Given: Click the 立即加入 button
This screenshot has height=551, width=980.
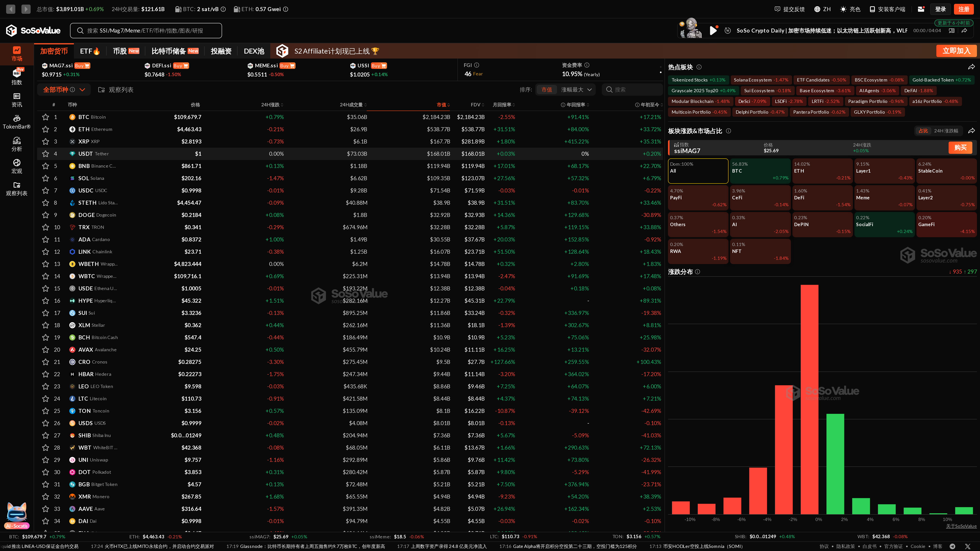Looking at the screenshot, I should coord(956,51).
